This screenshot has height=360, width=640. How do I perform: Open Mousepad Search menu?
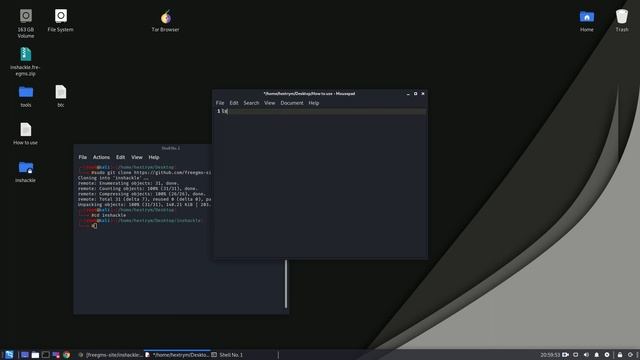coord(251,103)
